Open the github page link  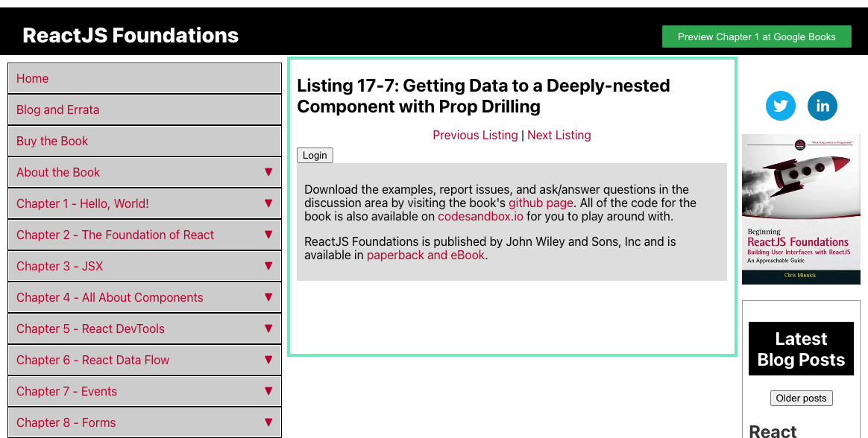(x=541, y=203)
